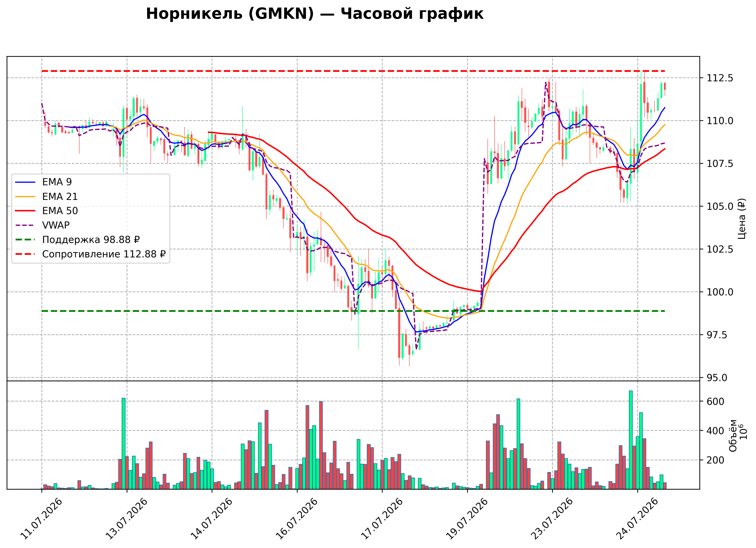Click the red EMA 50 legend line sample
756x548 pixels.
[x=25, y=211]
